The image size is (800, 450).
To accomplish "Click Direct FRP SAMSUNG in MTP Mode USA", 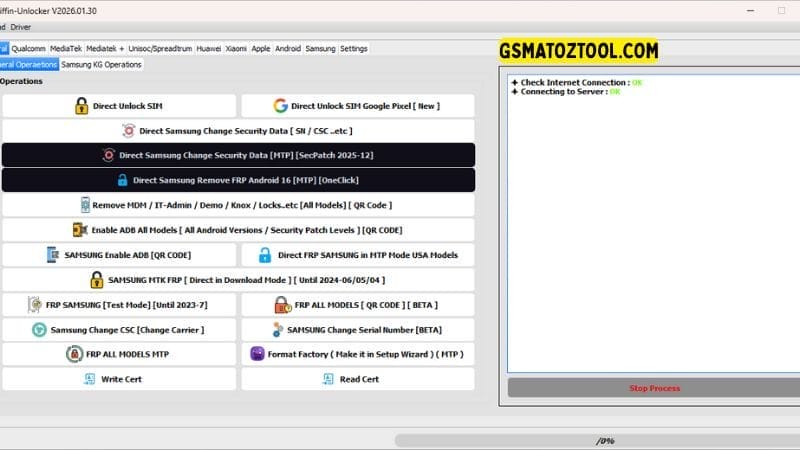I will pyautogui.click(x=358, y=255).
